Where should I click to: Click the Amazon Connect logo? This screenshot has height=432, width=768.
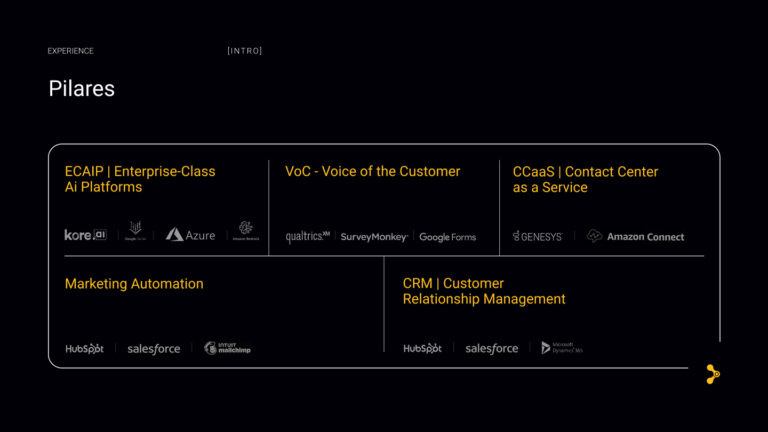(636, 237)
